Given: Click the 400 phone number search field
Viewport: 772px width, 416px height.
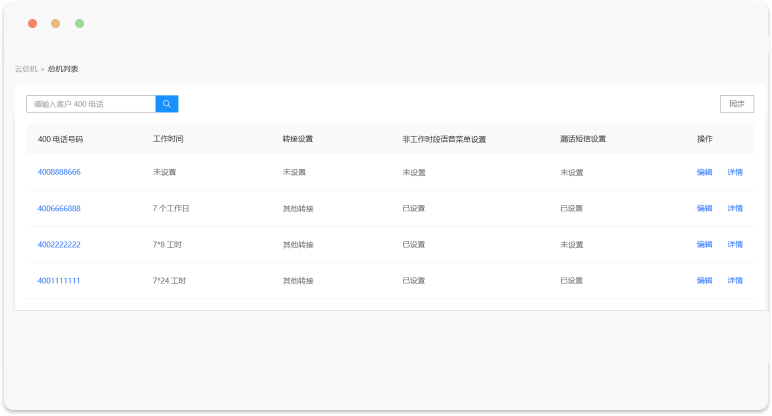Looking at the screenshot, I should coord(91,104).
